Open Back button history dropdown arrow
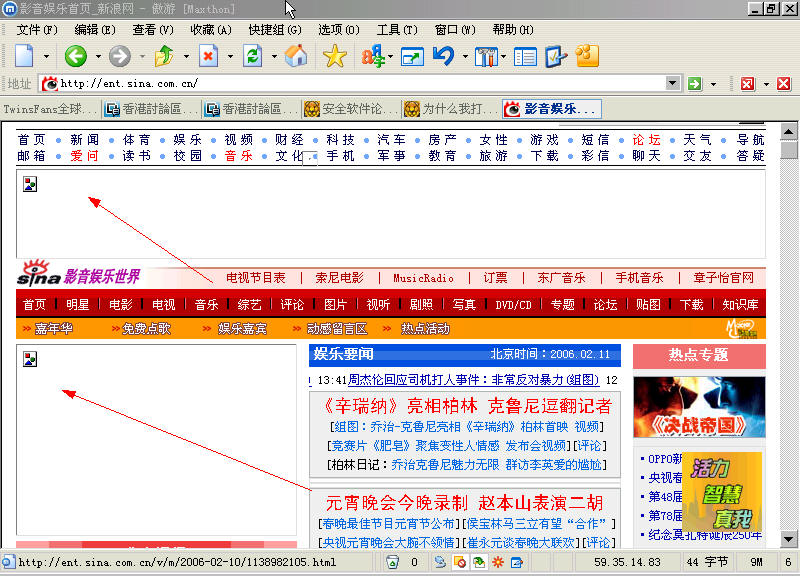Image resolution: width=800 pixels, height=576 pixels. [x=98, y=56]
